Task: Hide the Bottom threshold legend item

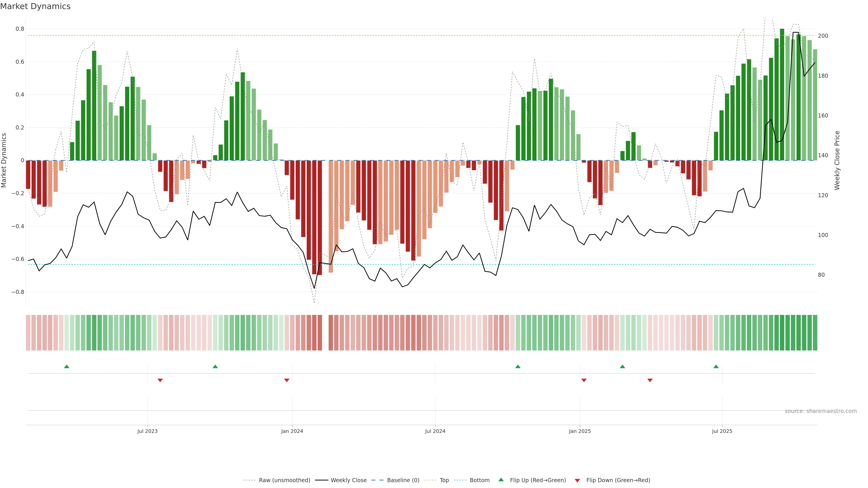Action: coord(479,480)
